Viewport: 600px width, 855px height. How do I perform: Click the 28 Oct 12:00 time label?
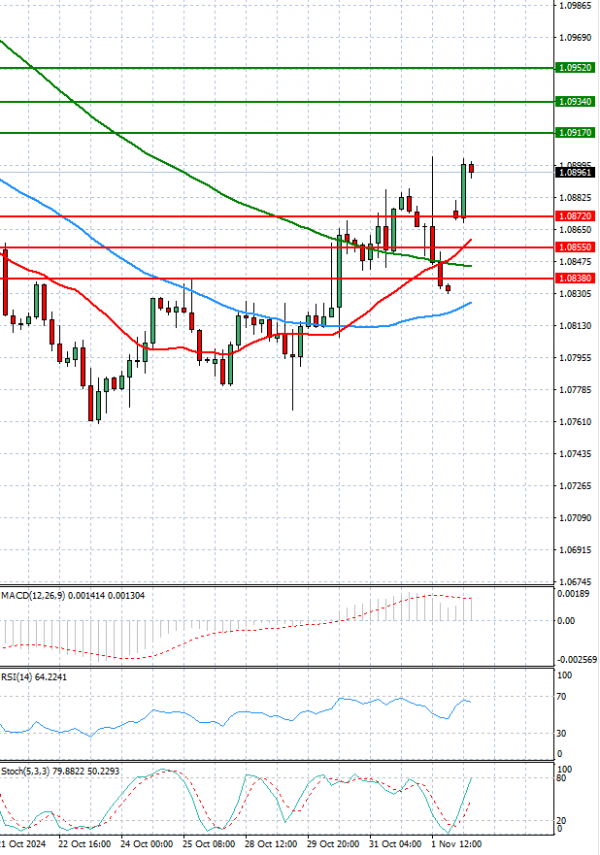point(271,844)
